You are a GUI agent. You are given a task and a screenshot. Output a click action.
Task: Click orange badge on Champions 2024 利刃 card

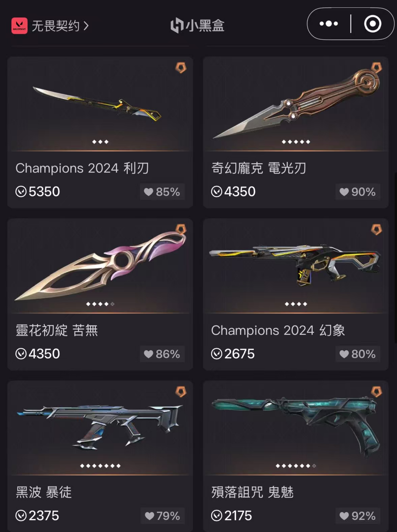(x=181, y=67)
